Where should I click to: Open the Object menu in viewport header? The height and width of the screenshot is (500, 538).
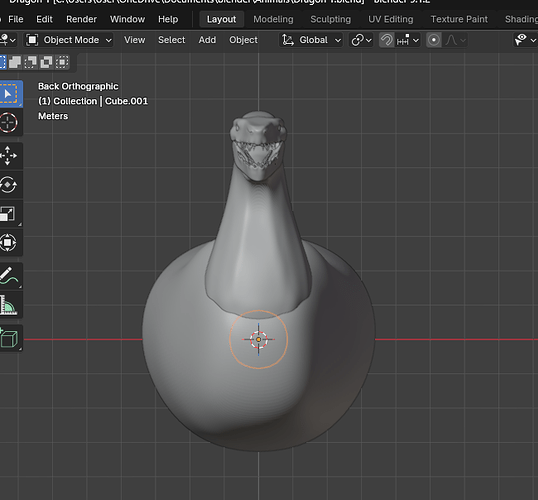[x=243, y=40]
